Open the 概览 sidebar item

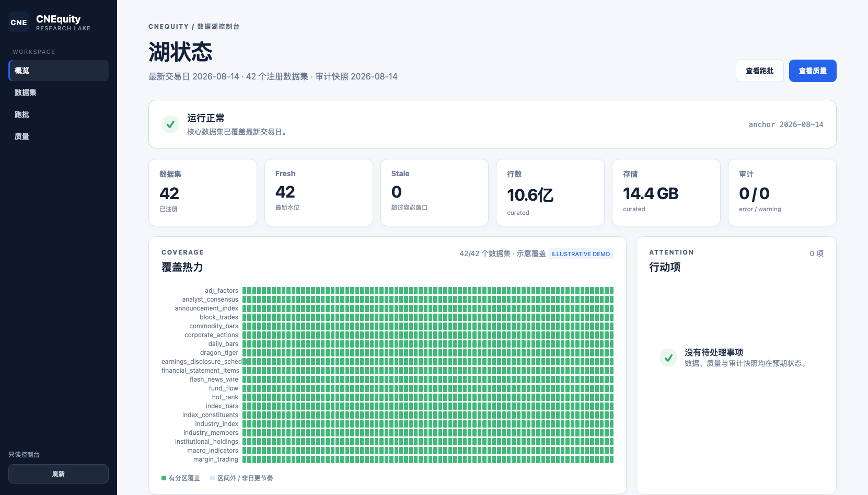[59, 71]
